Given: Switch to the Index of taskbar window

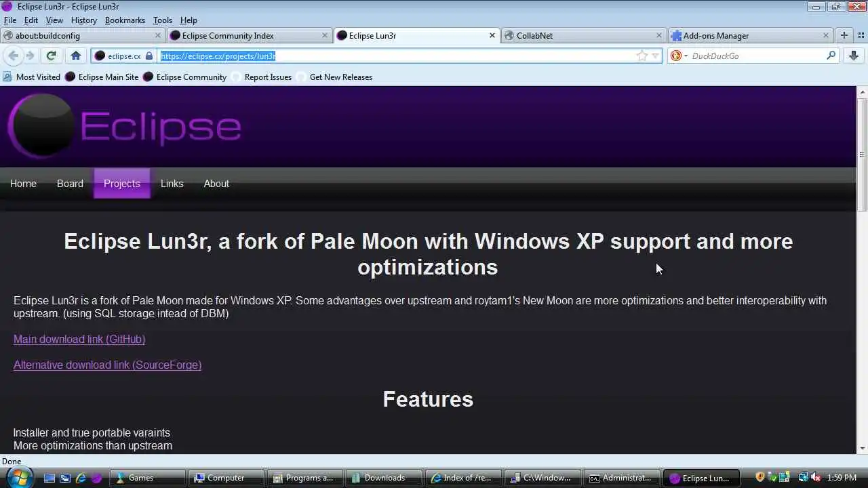Looking at the screenshot, I should coord(462,478).
